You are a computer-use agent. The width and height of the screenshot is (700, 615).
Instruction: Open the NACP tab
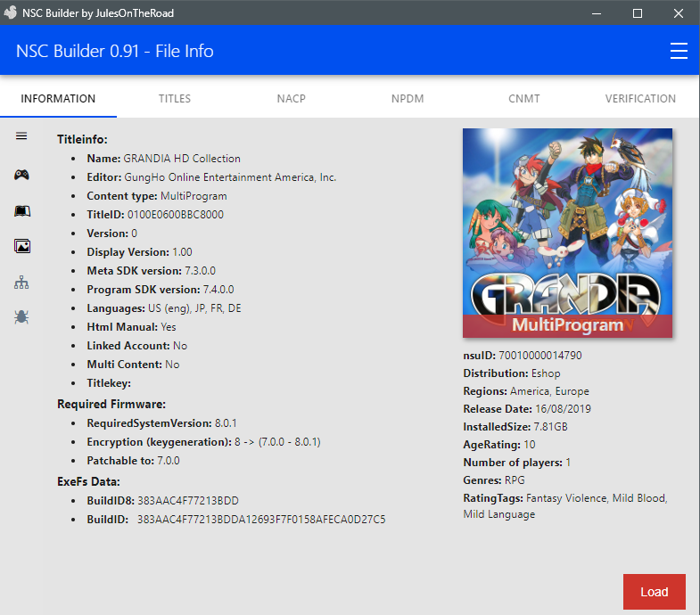click(291, 99)
